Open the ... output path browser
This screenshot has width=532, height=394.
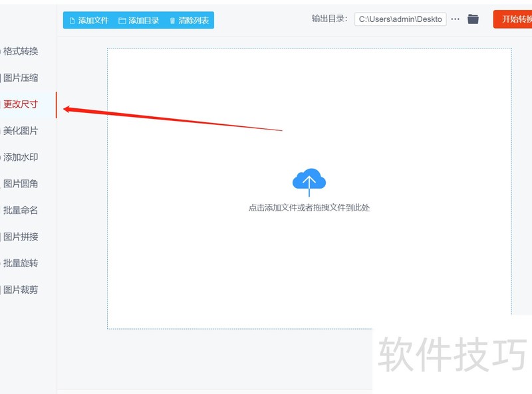click(x=454, y=19)
